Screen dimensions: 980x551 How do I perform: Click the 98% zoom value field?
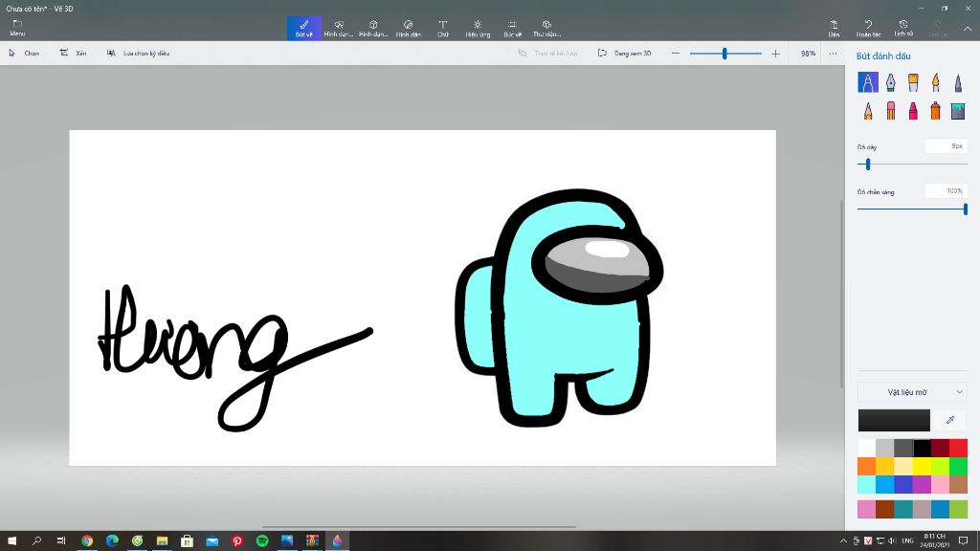coord(808,54)
